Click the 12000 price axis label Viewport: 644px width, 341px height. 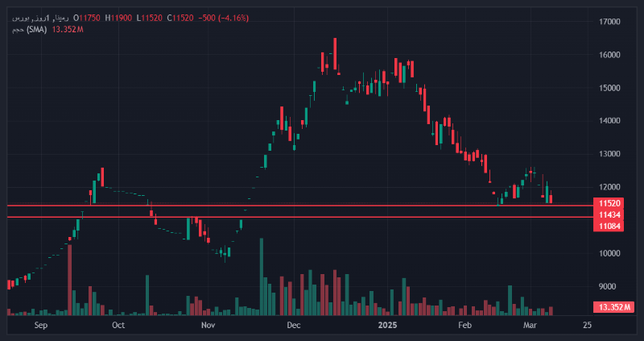609,187
